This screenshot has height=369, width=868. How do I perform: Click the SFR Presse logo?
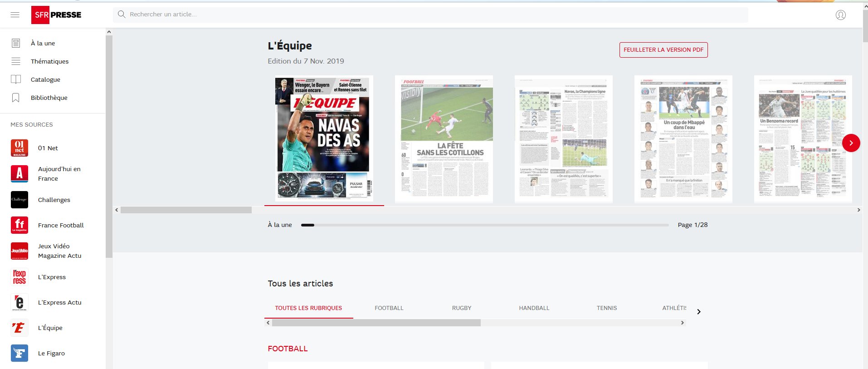click(x=57, y=15)
